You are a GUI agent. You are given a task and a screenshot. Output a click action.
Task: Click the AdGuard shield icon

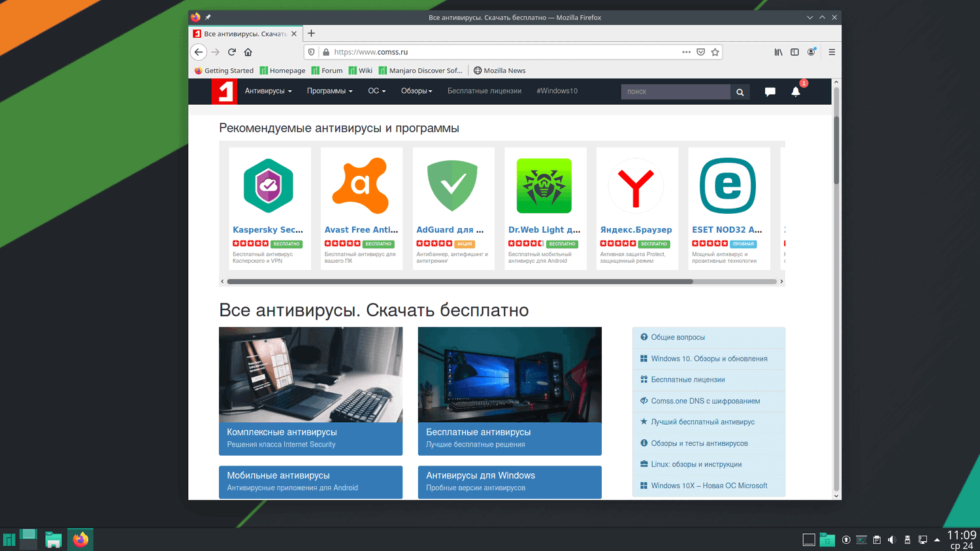452,186
